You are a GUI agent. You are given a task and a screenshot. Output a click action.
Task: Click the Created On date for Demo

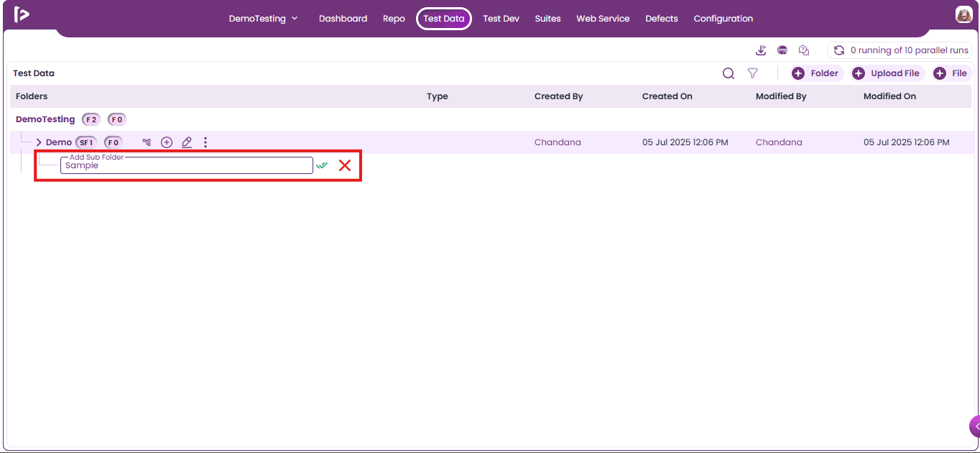685,142
